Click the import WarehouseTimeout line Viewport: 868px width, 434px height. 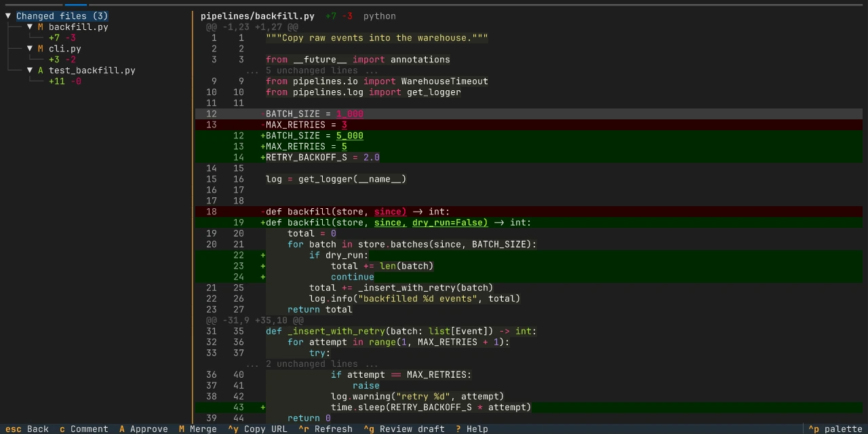tap(529, 81)
